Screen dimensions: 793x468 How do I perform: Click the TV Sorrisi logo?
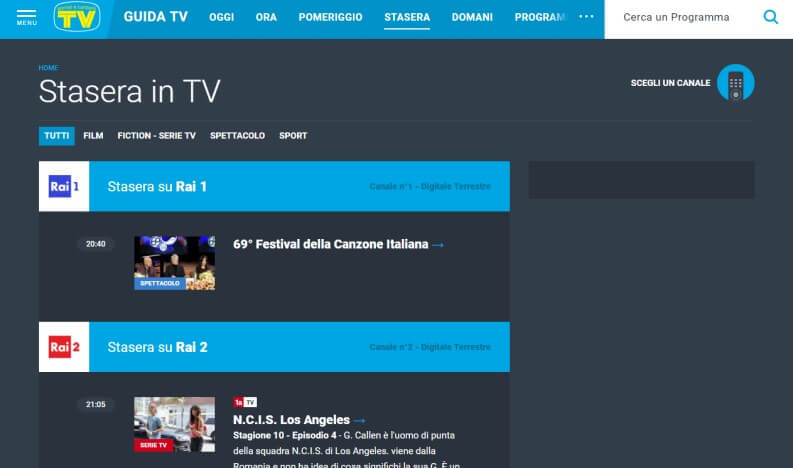[77, 17]
